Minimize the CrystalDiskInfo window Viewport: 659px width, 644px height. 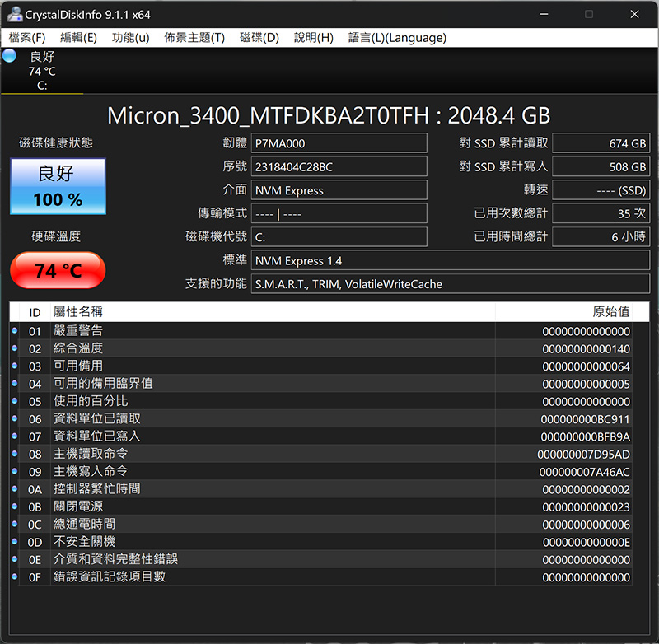tap(544, 14)
